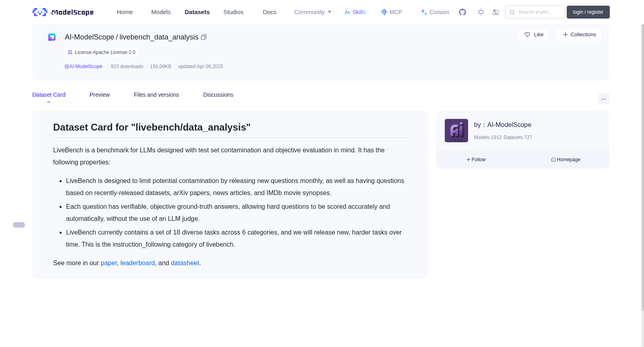
Task: Click the AI-ModelScope organization avatar
Action: tap(456, 131)
